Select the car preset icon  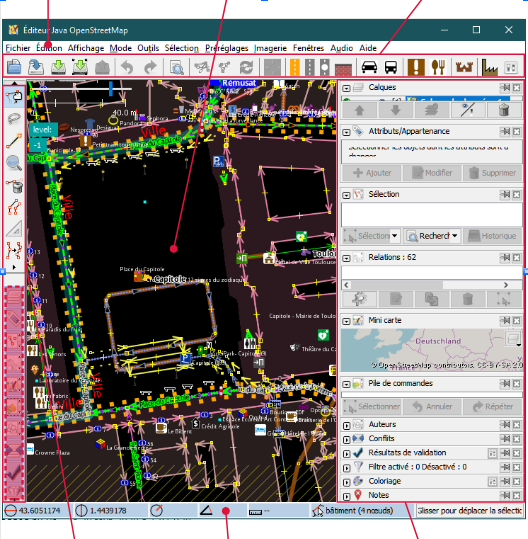coord(369,67)
